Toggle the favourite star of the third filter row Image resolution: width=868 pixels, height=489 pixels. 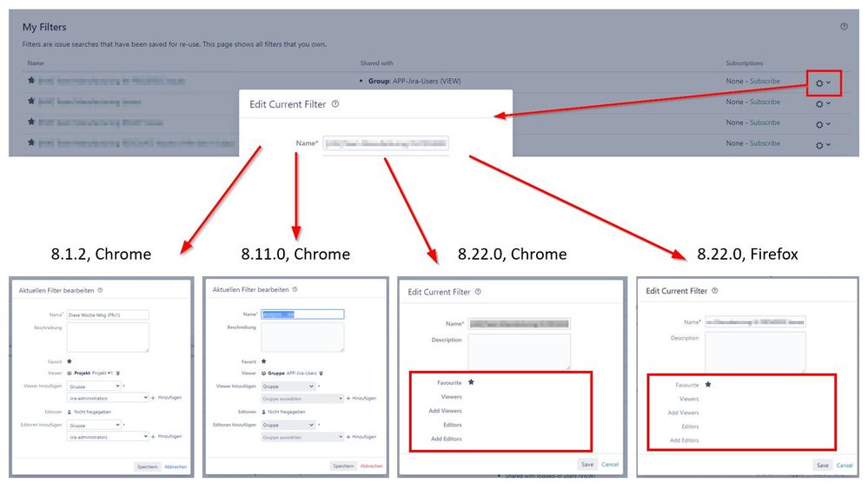coord(31,122)
